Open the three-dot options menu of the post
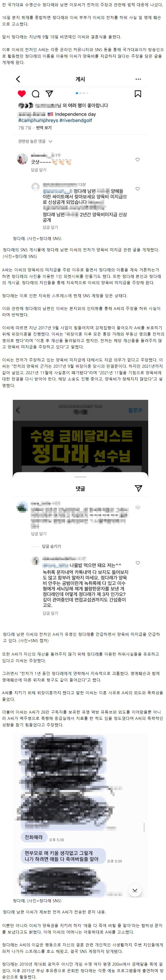 click(138, 79)
